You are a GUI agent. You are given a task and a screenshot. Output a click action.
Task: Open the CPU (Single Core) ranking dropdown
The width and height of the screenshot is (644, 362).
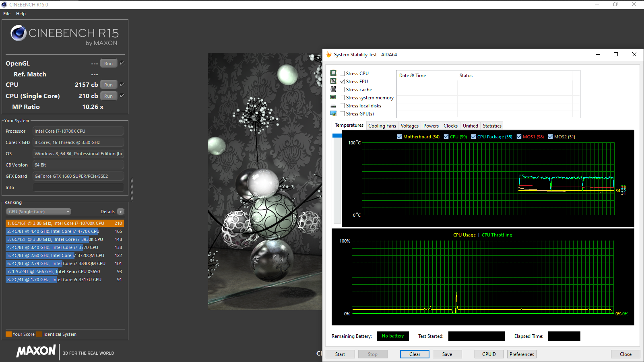coord(39,212)
